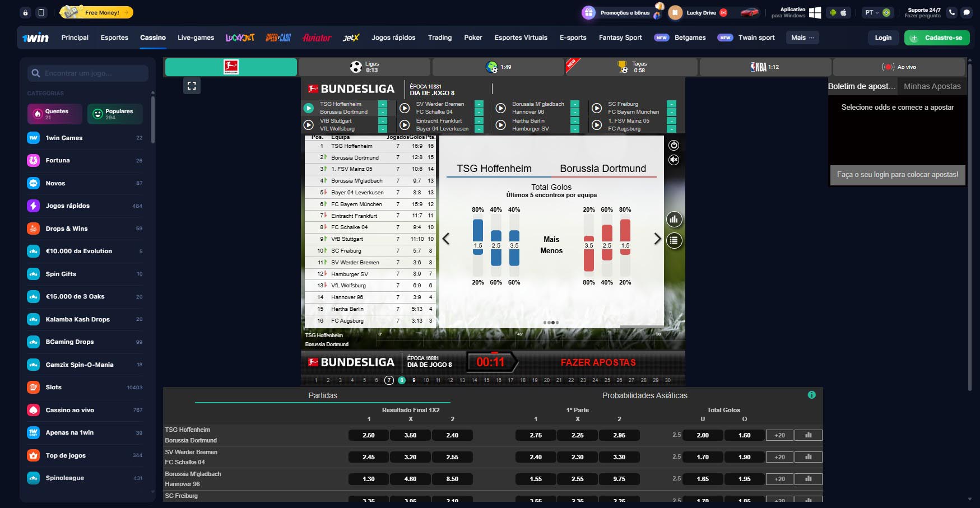Expand +20 more markets for Hoffenheim match

[779, 435]
